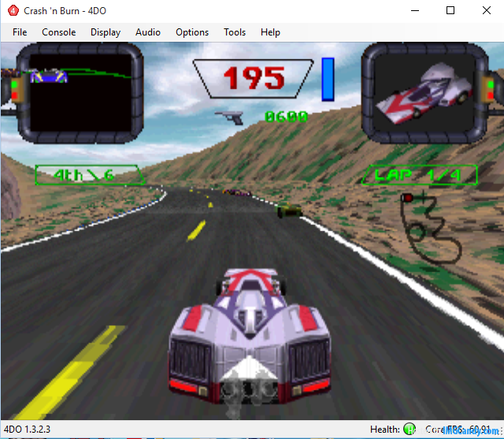Maximize the 4DO window
Viewport: 504px width, 439px height.
[x=450, y=10]
